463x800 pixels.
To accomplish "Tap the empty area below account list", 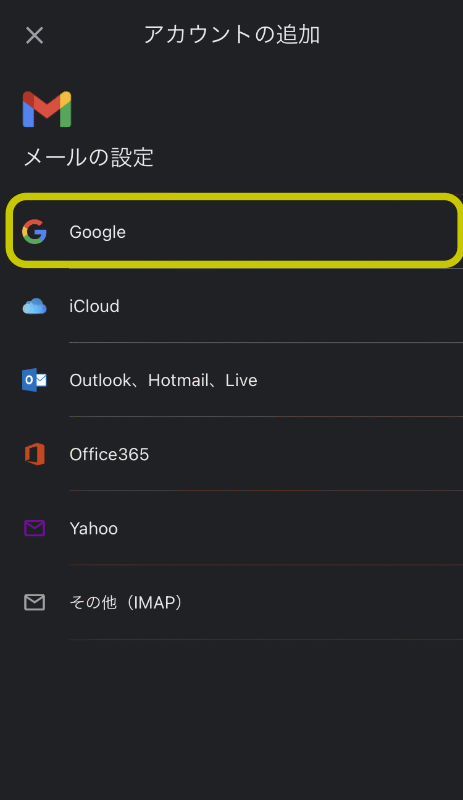I will click(231, 719).
